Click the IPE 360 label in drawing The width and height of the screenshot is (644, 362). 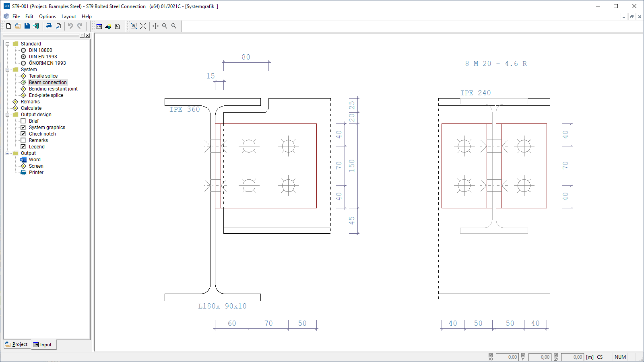(x=184, y=109)
